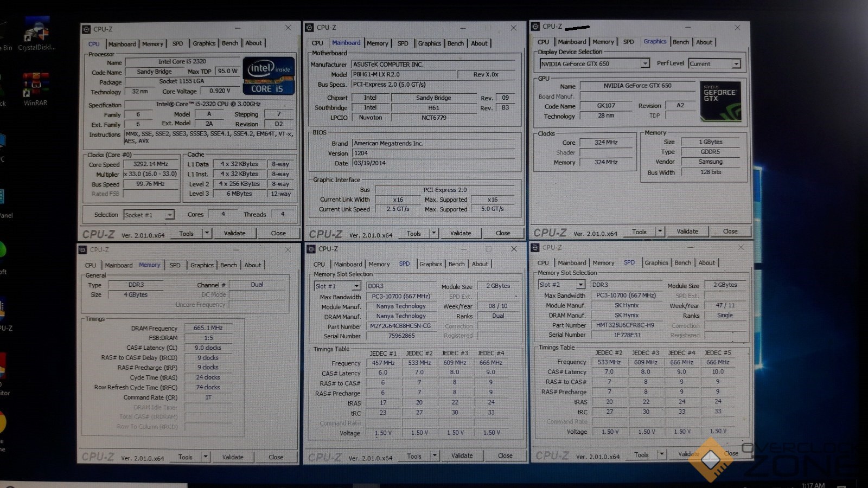This screenshot has width=868, height=488.
Task: Click the part number HMT325U6CFR8C-H9
Action: (x=625, y=325)
